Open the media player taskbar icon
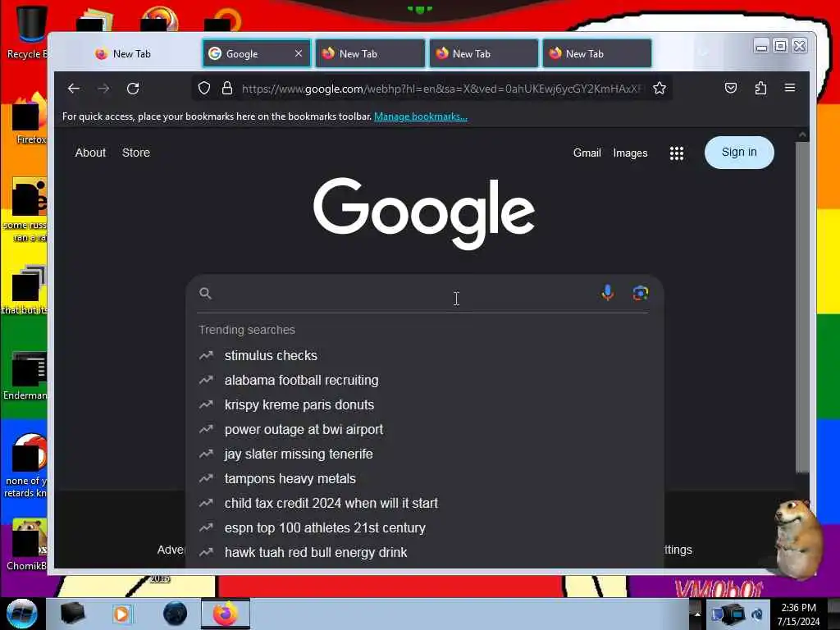The image size is (840, 630). pyautogui.click(x=121, y=614)
